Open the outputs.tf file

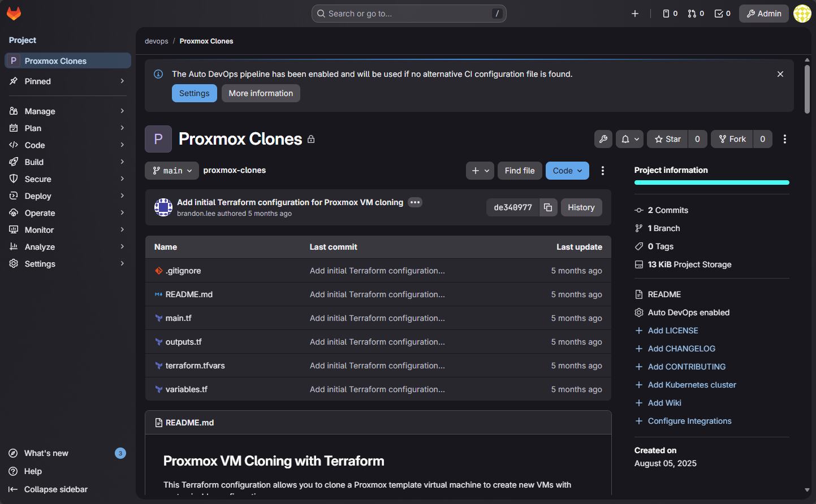pos(184,342)
